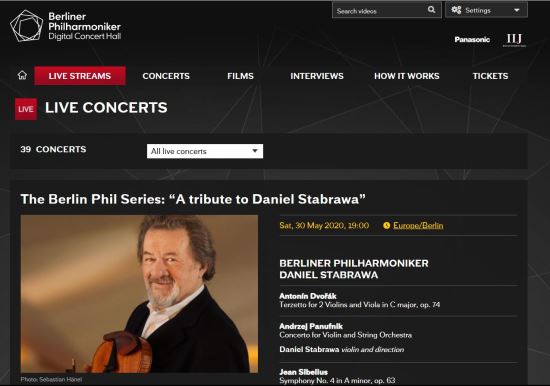
Task: Open the All live concerts dropdown
Action: click(205, 151)
